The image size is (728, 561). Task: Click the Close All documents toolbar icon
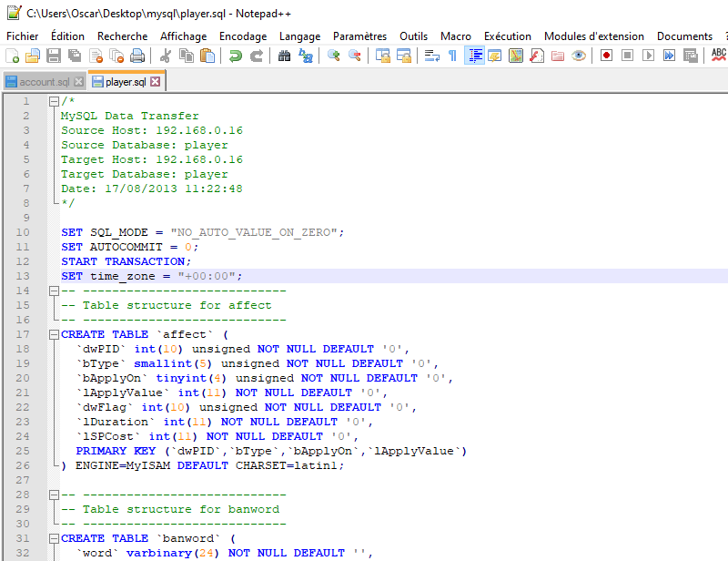coord(116,56)
